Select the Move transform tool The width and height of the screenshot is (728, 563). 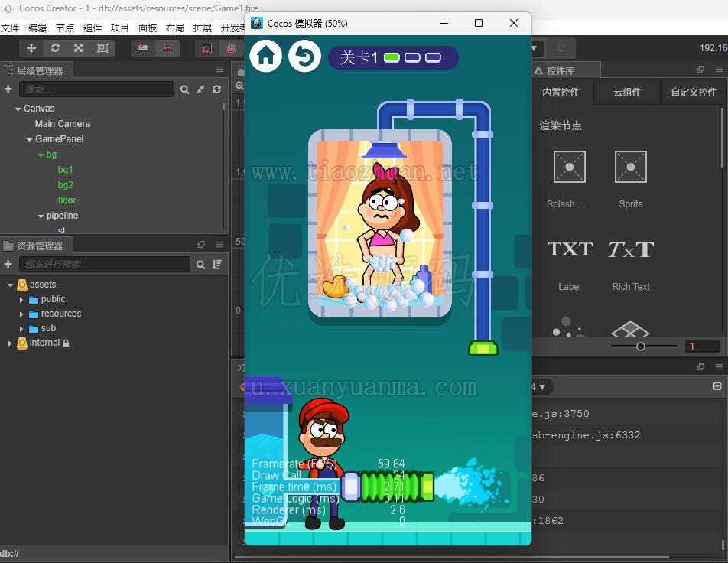31,48
